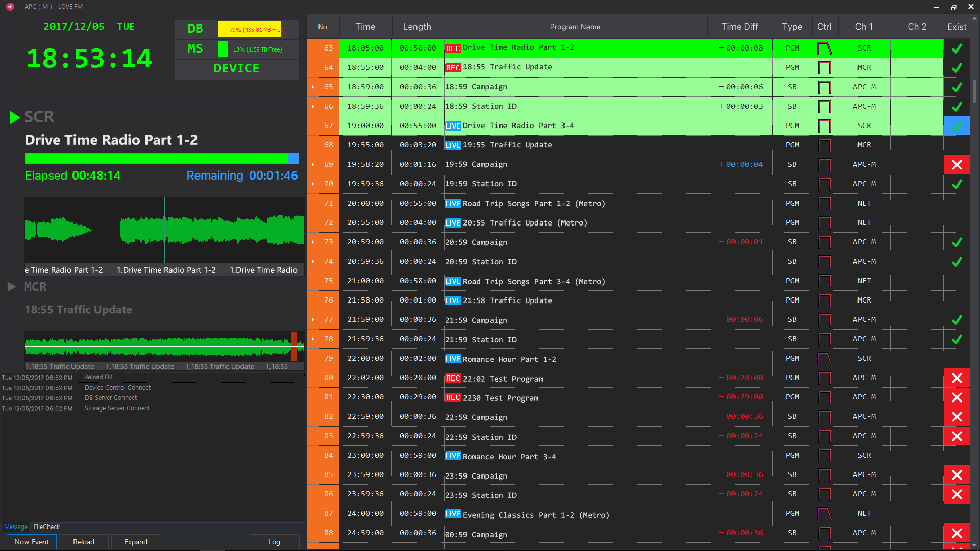Click the MCR play triangle icon
This screenshot has width=980, height=551.
(12, 287)
